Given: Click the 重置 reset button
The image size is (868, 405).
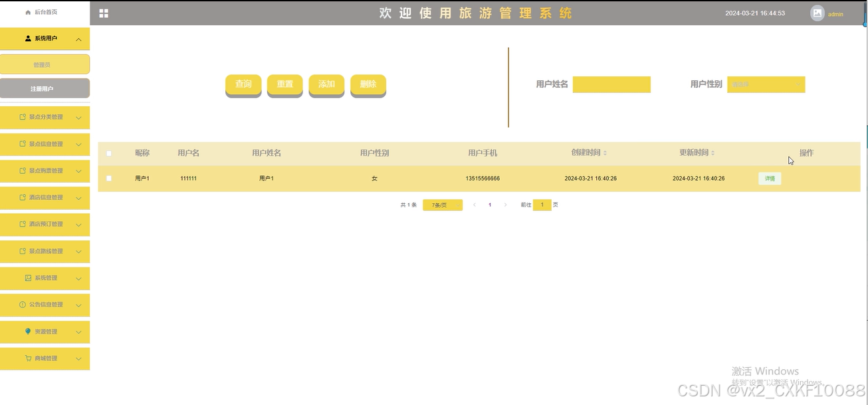Looking at the screenshot, I should pyautogui.click(x=285, y=85).
